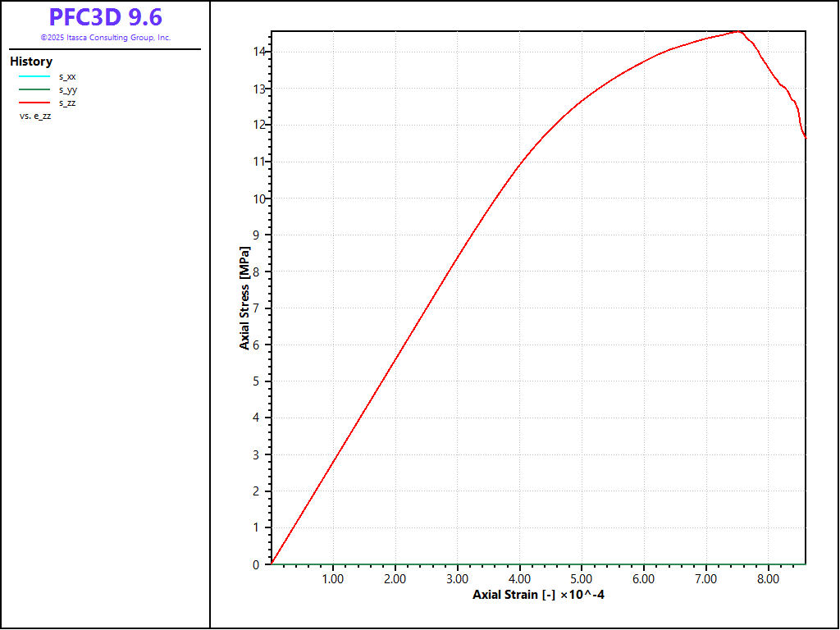The height and width of the screenshot is (630, 840).
Task: Click the Itasca Consulting Group copyright line
Action: pyautogui.click(x=105, y=38)
